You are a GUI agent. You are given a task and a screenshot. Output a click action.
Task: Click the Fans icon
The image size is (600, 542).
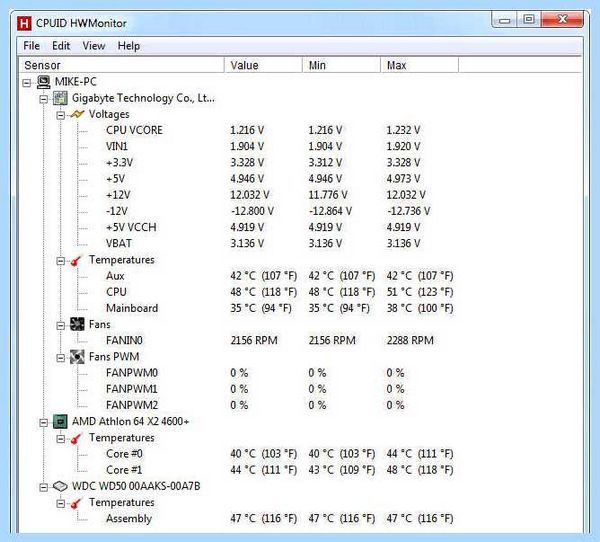coord(77,324)
